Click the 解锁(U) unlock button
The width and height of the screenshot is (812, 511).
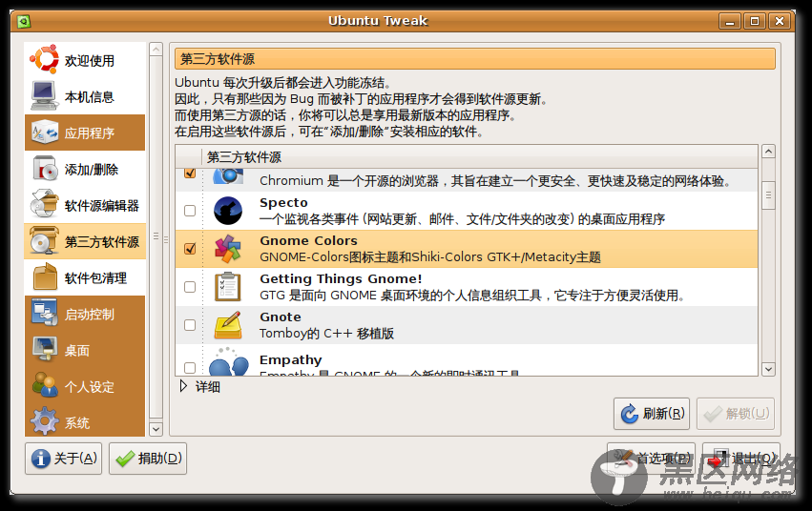(736, 413)
